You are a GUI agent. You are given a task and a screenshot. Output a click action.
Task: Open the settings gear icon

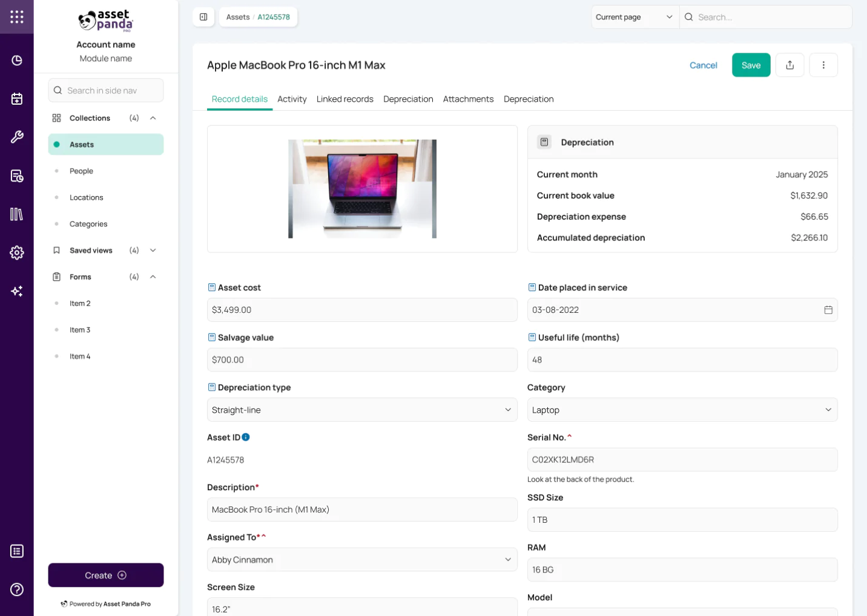(x=17, y=252)
